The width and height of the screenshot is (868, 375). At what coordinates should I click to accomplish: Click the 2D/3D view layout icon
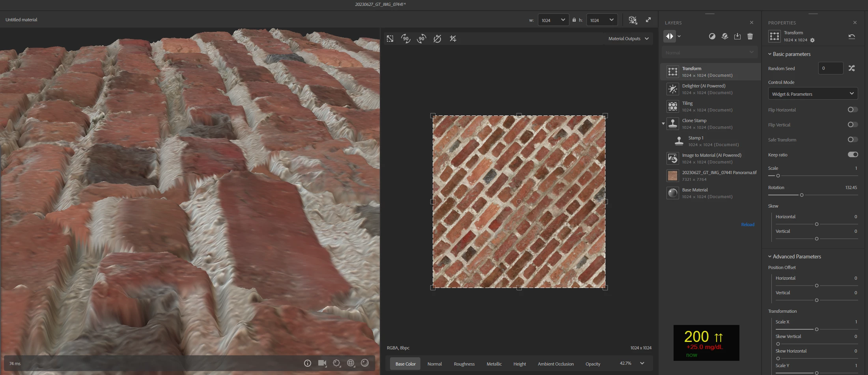[633, 20]
